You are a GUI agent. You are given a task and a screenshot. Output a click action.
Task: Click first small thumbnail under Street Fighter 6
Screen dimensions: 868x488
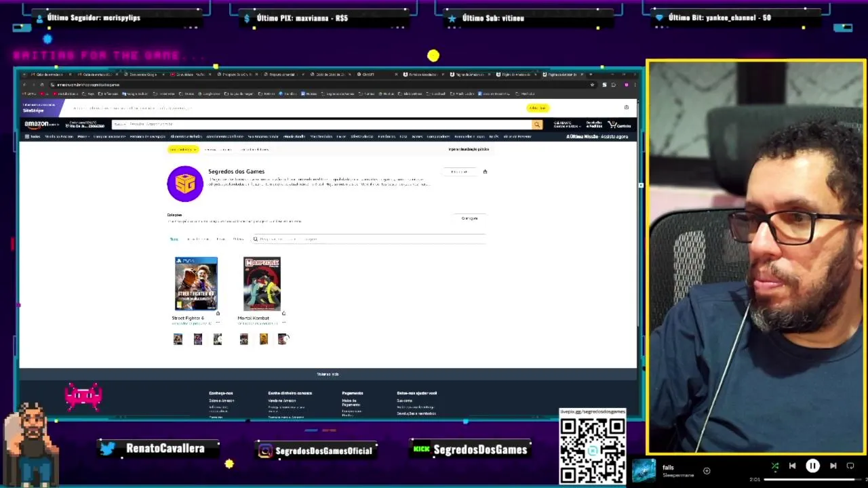click(x=178, y=339)
